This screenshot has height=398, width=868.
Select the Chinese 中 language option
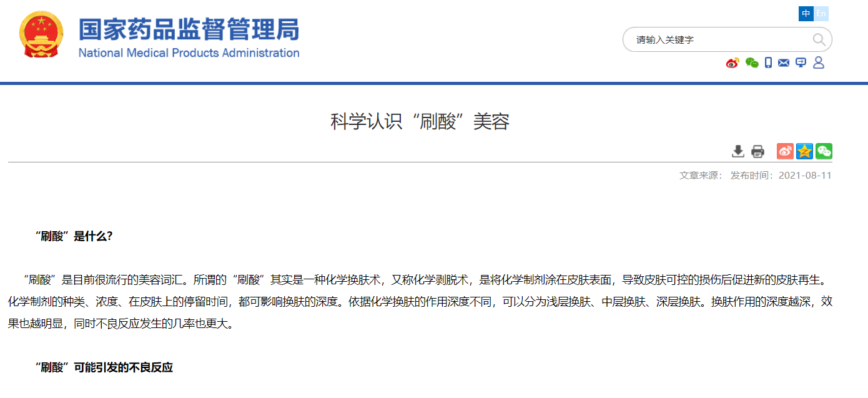(806, 14)
